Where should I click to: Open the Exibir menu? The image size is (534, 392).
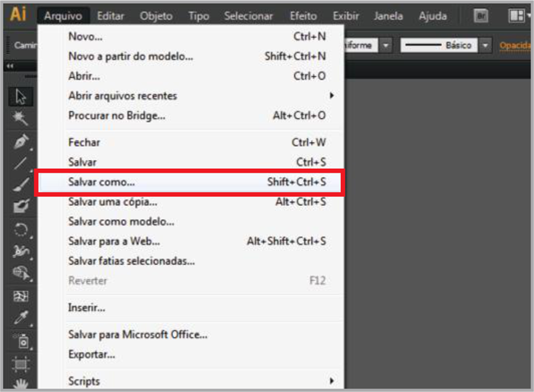[x=346, y=15]
